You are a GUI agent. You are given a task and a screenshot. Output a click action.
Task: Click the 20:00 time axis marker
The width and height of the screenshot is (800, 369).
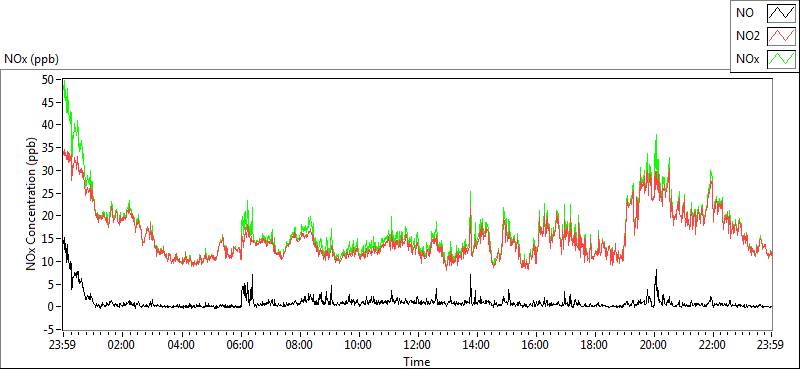pyautogui.click(x=654, y=345)
